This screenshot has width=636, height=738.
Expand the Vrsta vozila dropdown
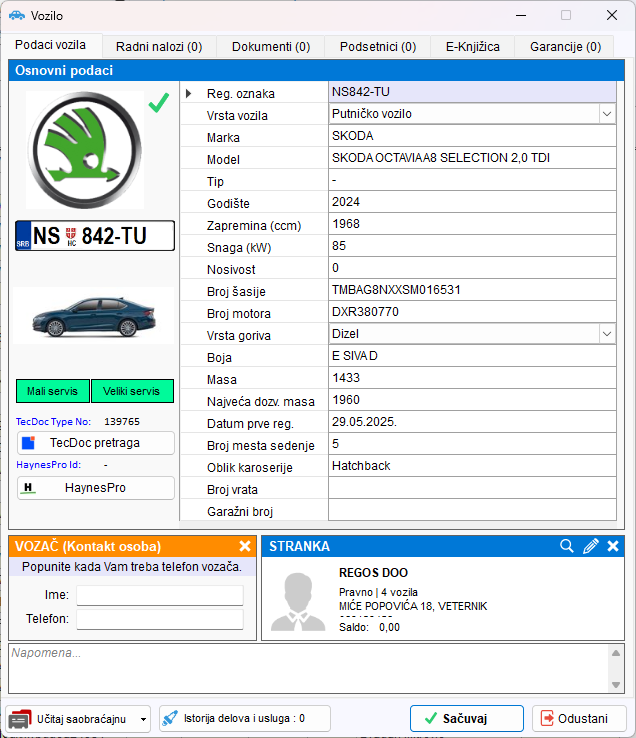point(607,114)
